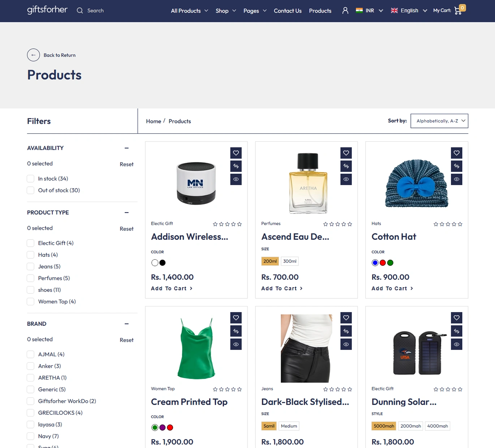Screen dimensions: 495x448
Task: Check the Anker brand filter
Action: coord(31,366)
